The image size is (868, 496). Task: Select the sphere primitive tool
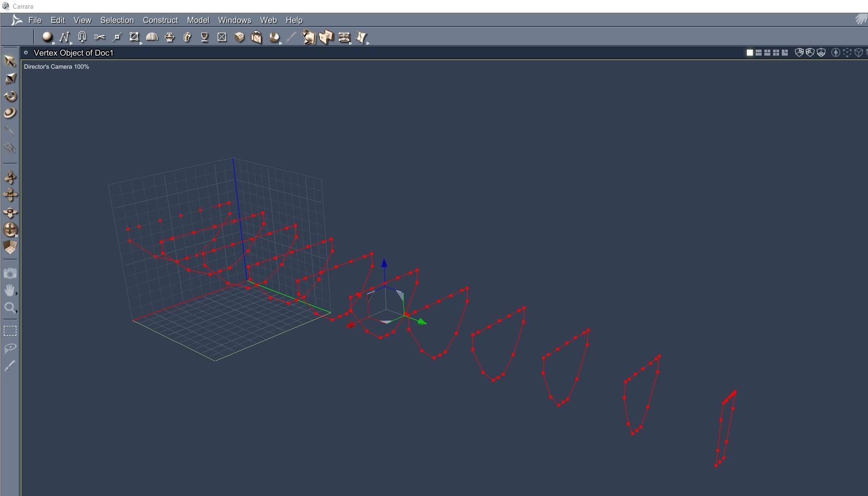click(47, 37)
